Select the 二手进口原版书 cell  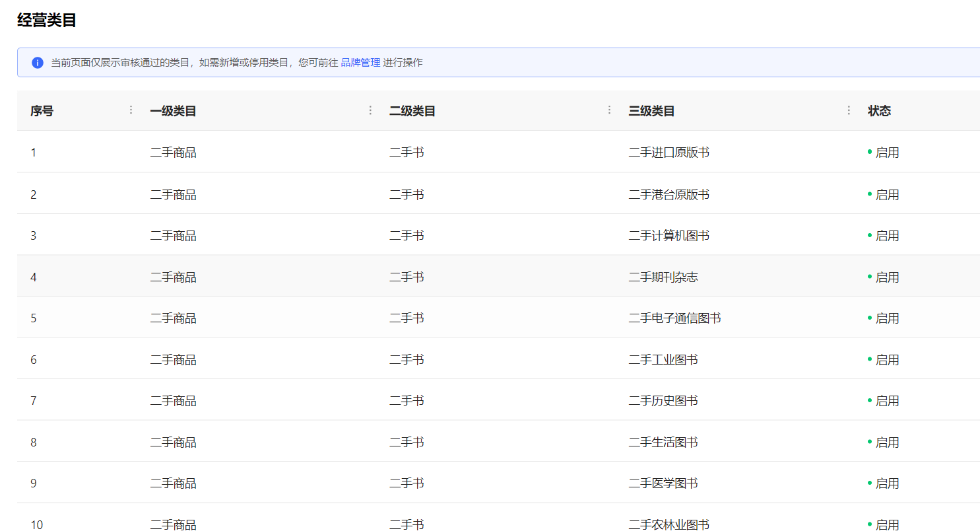[669, 153]
